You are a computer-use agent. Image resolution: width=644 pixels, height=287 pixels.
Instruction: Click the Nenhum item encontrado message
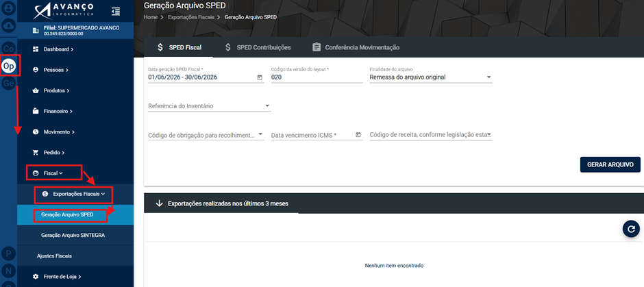(x=394, y=266)
